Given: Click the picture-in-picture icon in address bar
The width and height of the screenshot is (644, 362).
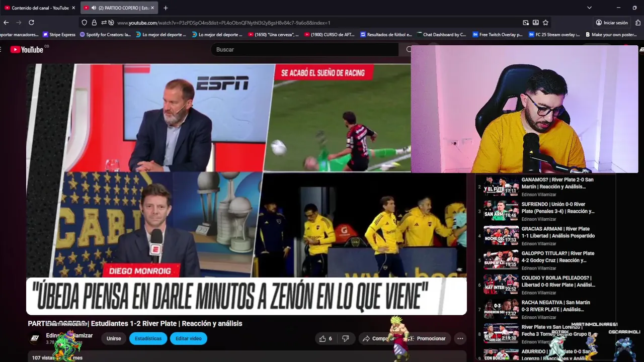Looking at the screenshot, I should [x=525, y=23].
